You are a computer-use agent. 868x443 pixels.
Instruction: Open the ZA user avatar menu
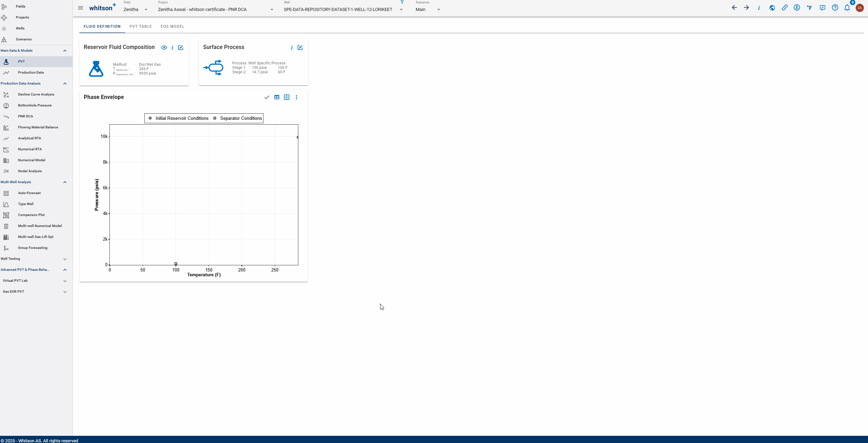859,8
